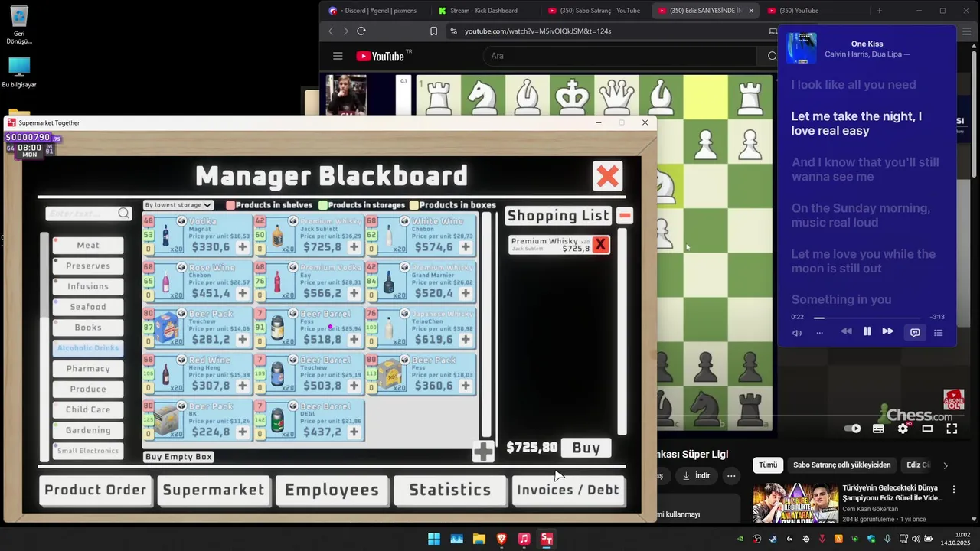Select the Preserves category
Screen dimensions: 980x551
tap(88, 266)
